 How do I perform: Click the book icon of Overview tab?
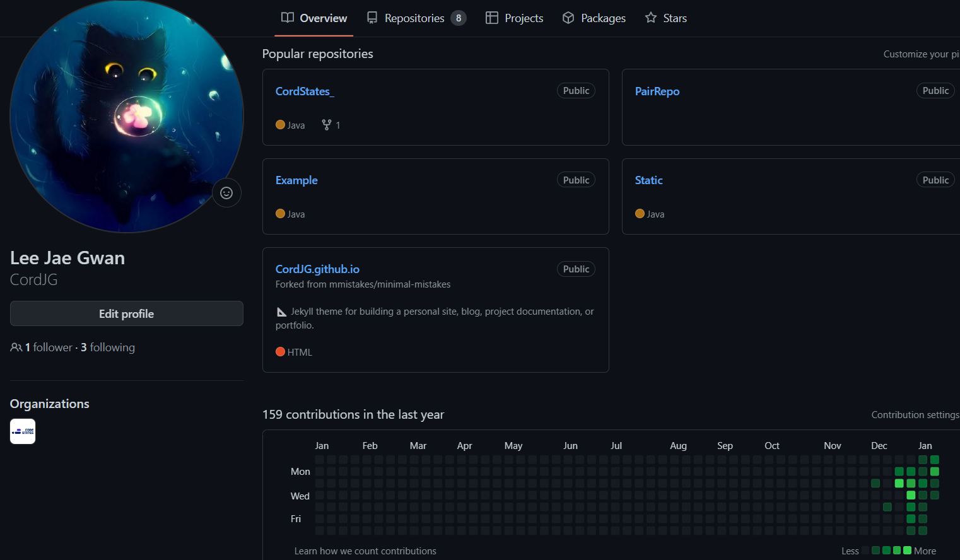click(x=288, y=18)
